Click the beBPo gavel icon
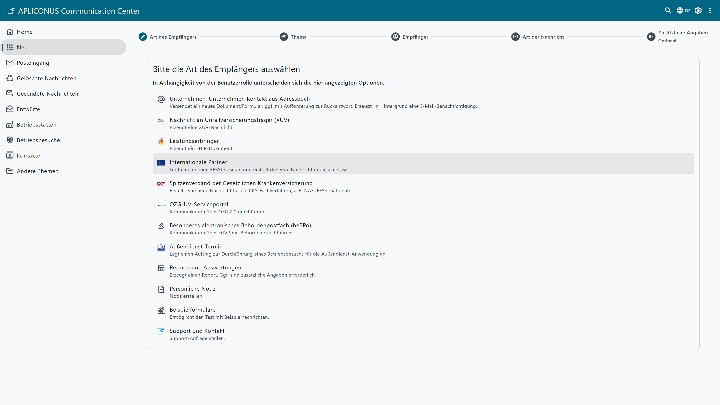Image resolution: width=720 pixels, height=405 pixels. coord(161,226)
